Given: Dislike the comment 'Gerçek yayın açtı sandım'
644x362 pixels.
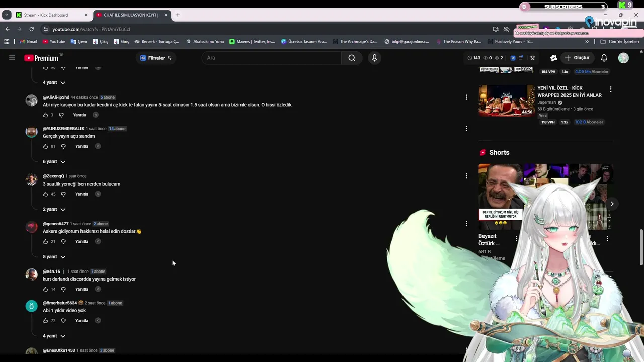Looking at the screenshot, I should tap(63, 146).
